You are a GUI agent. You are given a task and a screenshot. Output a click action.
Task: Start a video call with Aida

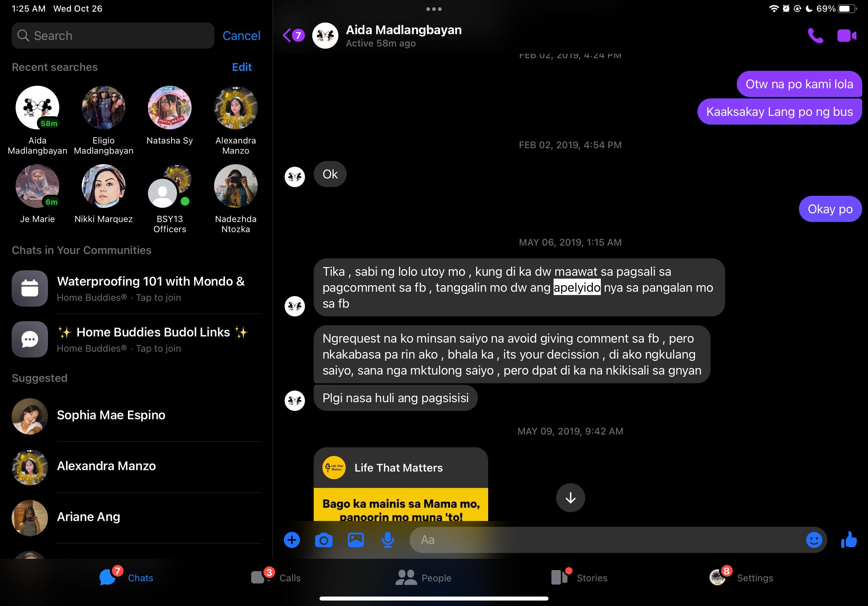846,36
